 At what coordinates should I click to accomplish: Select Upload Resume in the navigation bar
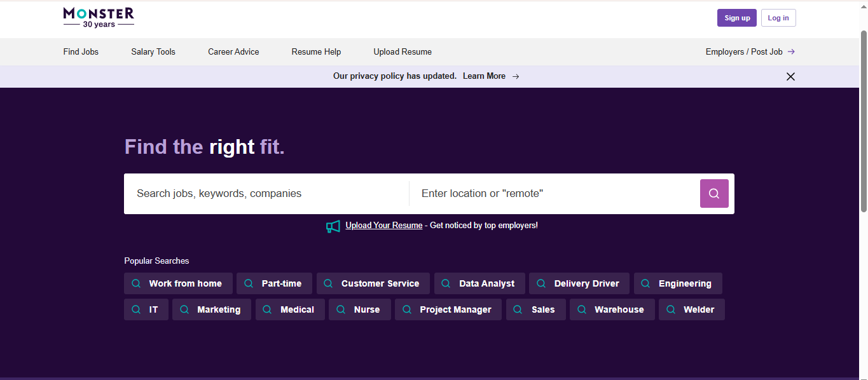click(x=403, y=52)
